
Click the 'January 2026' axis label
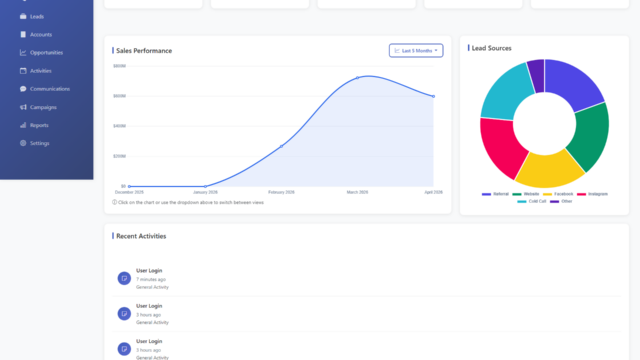(x=205, y=192)
